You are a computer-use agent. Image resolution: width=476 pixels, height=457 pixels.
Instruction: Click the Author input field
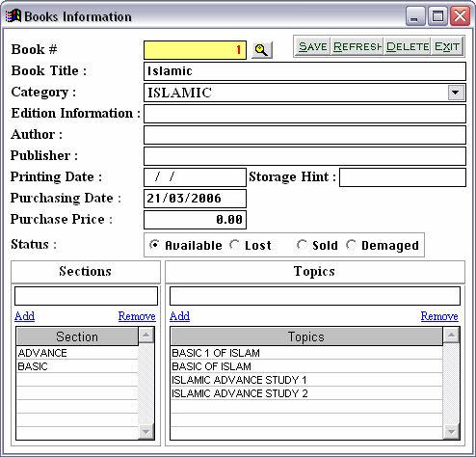[304, 135]
